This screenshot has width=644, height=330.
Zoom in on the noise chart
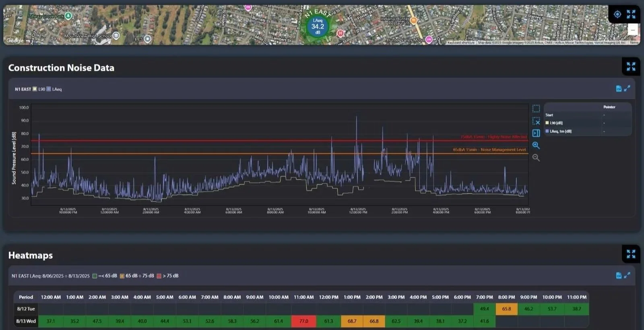(536, 145)
